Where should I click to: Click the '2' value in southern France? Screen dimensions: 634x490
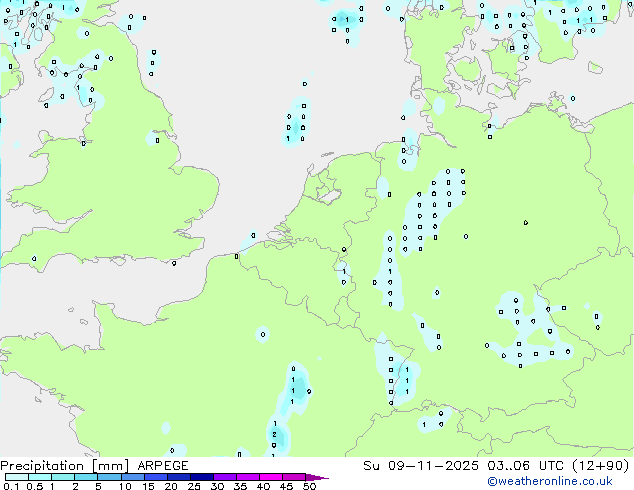click(x=274, y=435)
